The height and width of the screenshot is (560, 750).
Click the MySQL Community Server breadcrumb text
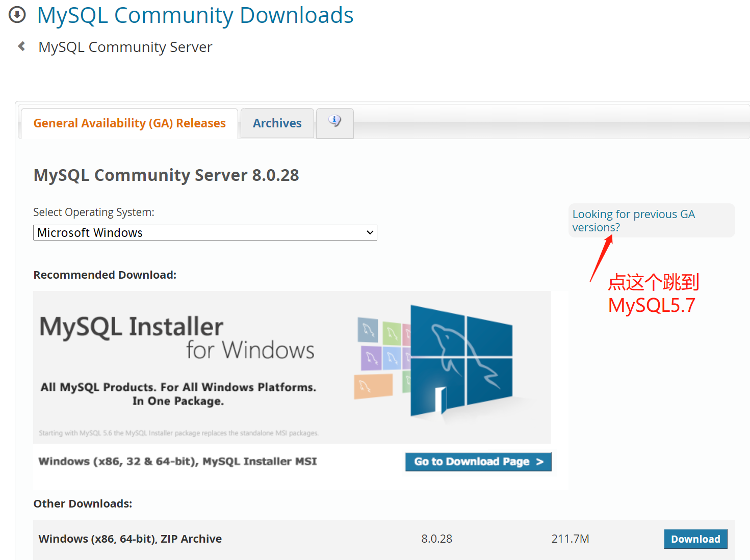click(125, 47)
